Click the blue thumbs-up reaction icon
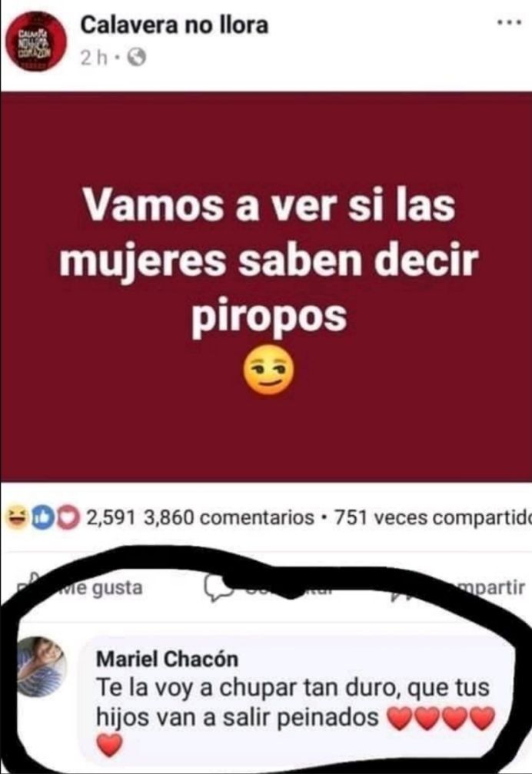The image size is (532, 774). pos(43,518)
